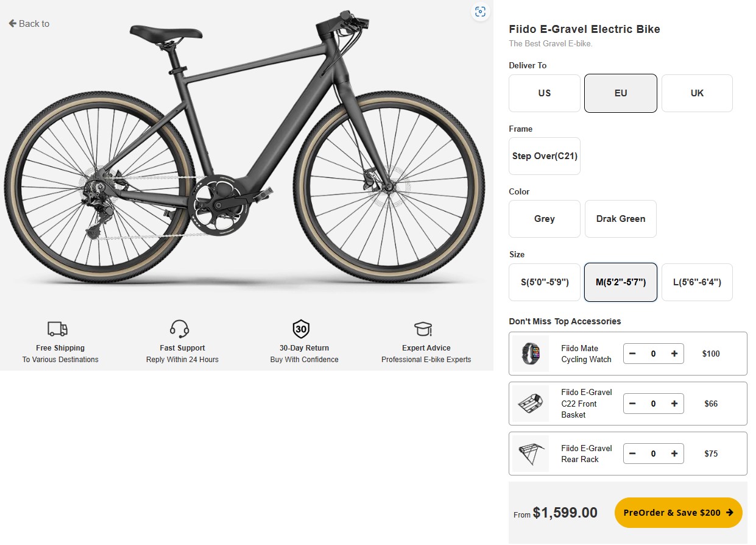Increase Fiido Mate Cycling Watch quantity
Image resolution: width=756 pixels, height=545 pixels.
click(x=674, y=354)
